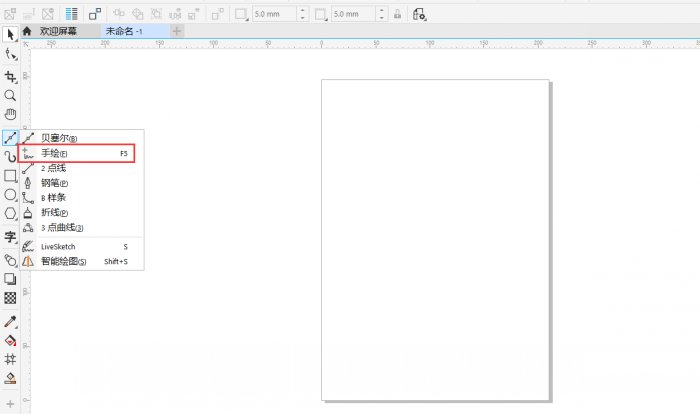This screenshot has width=700, height=414.
Task: Activate the Zoom magnifier tool
Action: coord(10,96)
